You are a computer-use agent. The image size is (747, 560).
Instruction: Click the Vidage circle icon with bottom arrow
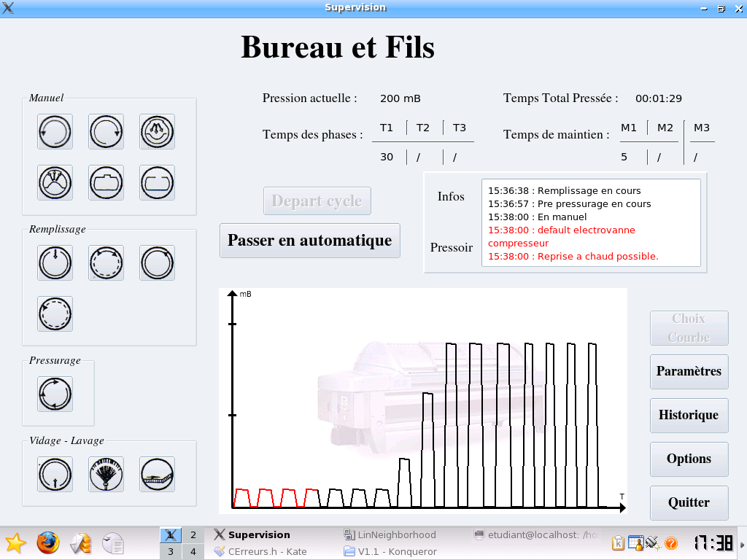[55, 474]
